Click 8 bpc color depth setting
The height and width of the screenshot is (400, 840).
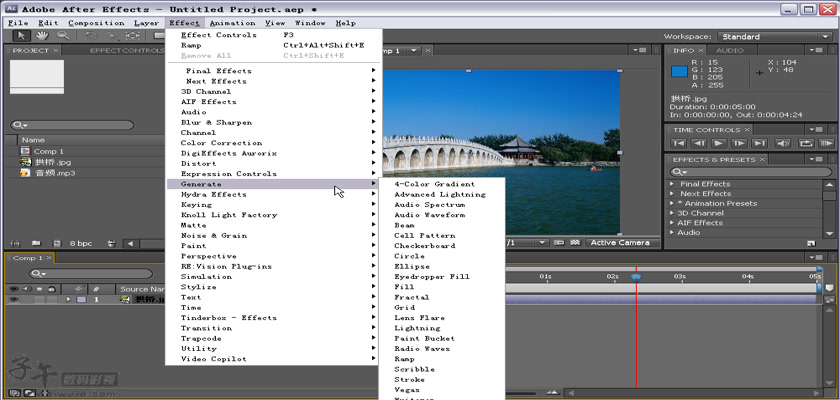click(x=81, y=243)
